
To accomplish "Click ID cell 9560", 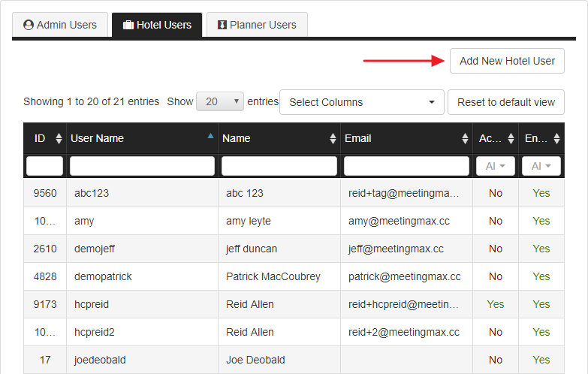I will point(45,193).
